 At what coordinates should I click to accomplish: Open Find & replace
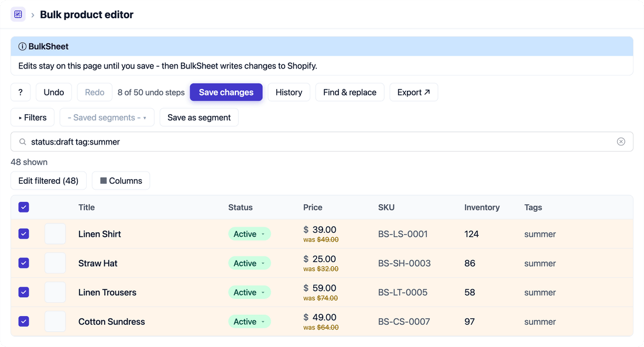tap(350, 92)
